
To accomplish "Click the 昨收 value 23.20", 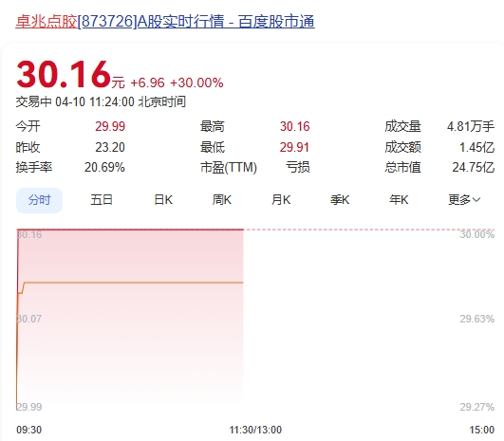I will 110,147.
